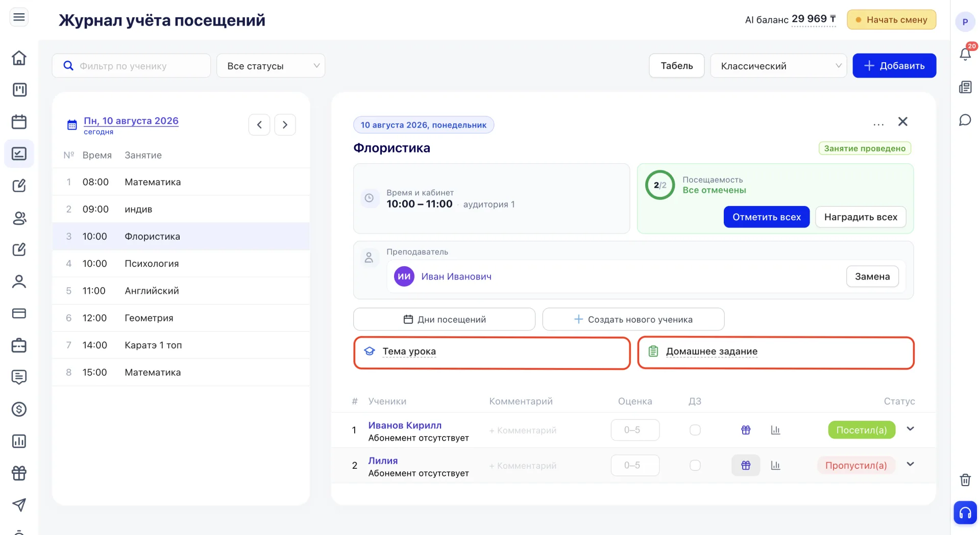The width and height of the screenshot is (980, 535).
Task: Open the messages sidebar icon
Action: 19,377
